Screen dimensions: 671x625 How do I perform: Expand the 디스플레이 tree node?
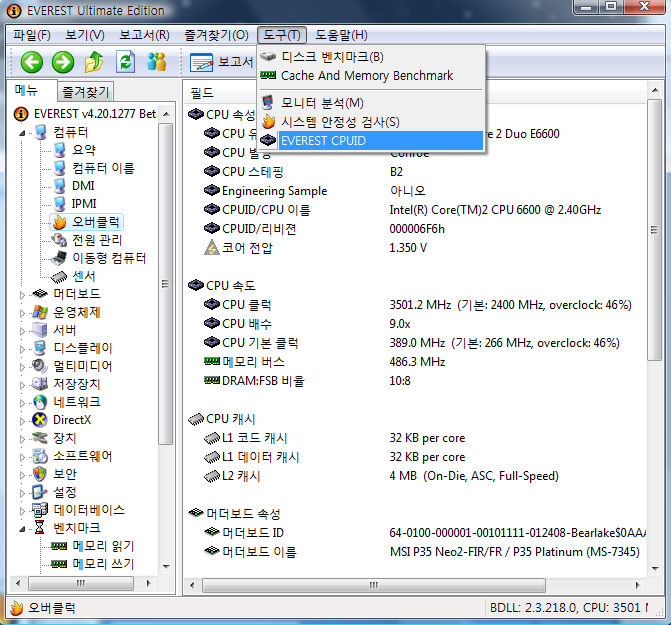coord(22,349)
